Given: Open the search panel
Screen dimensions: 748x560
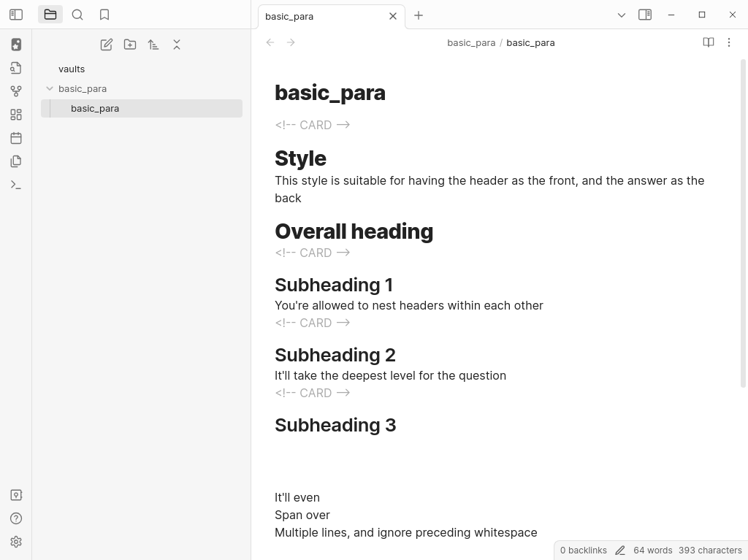Looking at the screenshot, I should point(77,15).
